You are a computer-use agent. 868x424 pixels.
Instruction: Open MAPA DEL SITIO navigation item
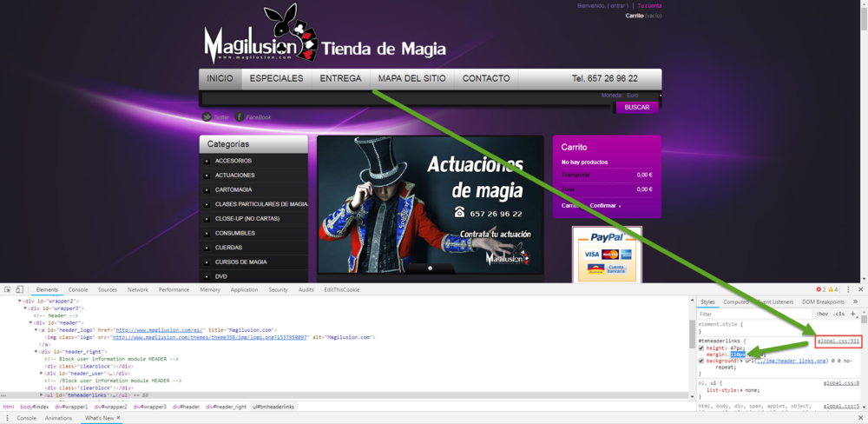(x=411, y=79)
